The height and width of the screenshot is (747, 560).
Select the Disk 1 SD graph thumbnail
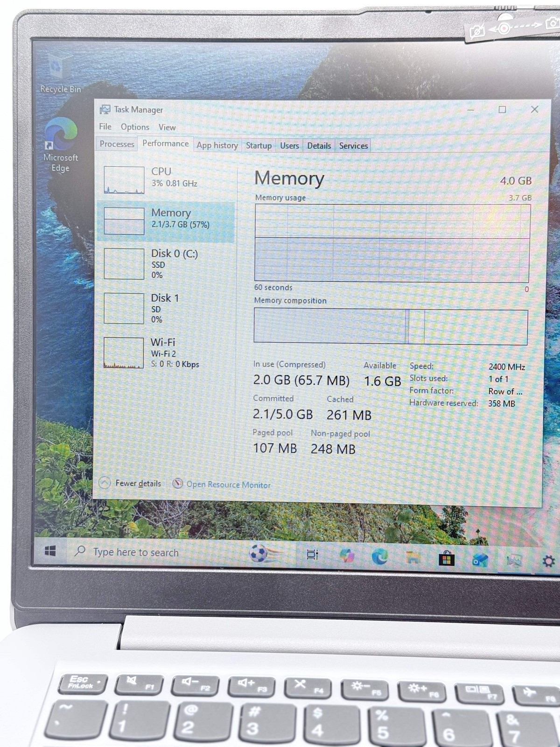pos(124,308)
